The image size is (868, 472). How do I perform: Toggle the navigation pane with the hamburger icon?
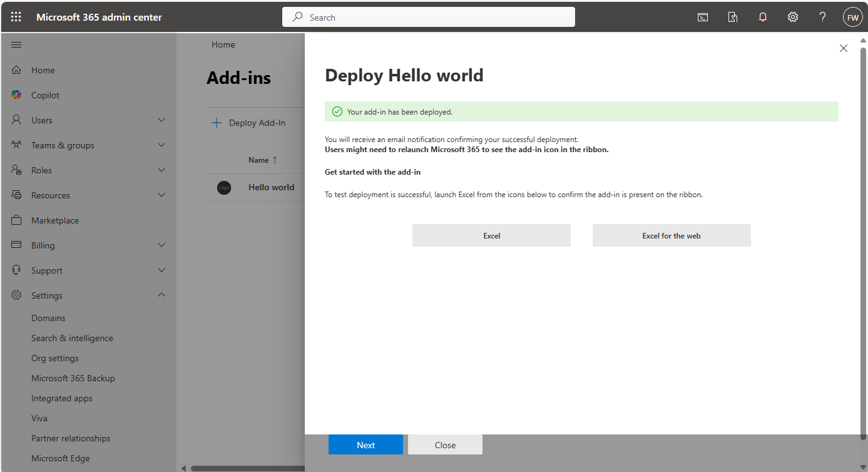[16, 44]
